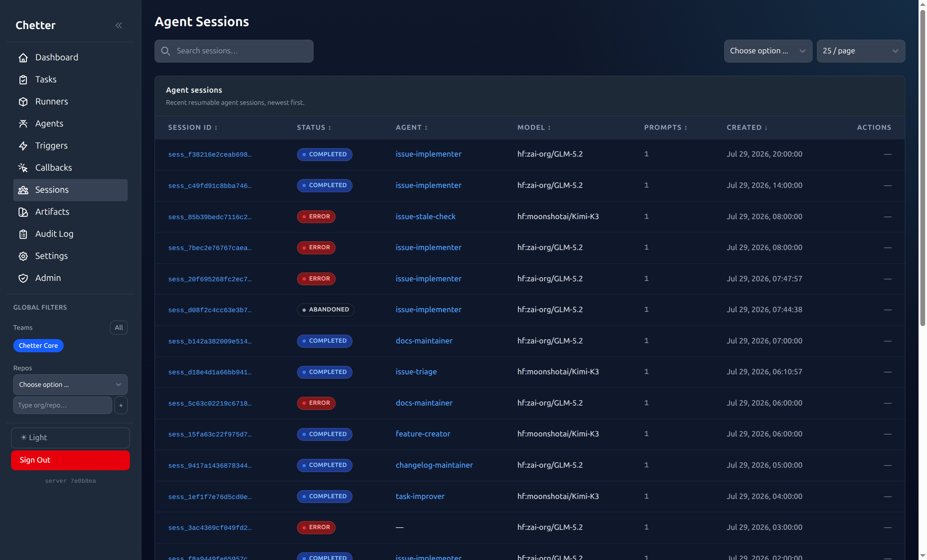Image resolution: width=927 pixels, height=560 pixels.
Task: Click the date Jul 29, 2026, 06:10:57
Action: [x=764, y=372]
